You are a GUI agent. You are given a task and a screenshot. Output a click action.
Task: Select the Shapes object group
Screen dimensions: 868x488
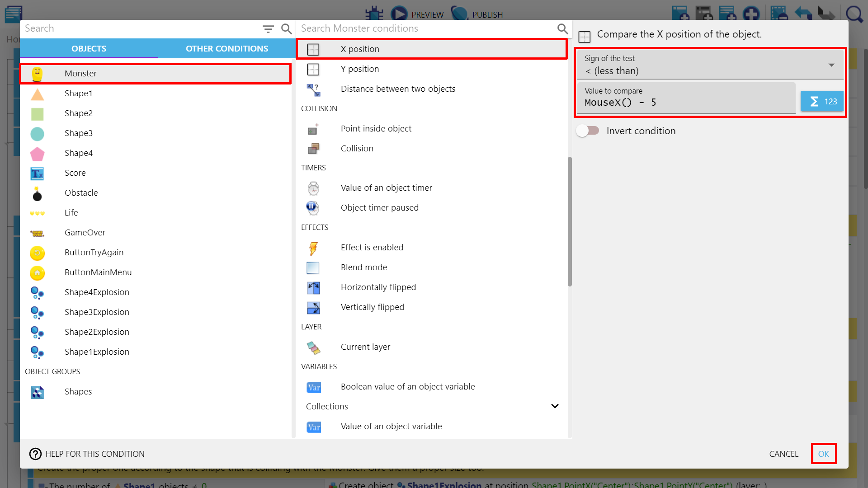click(78, 392)
